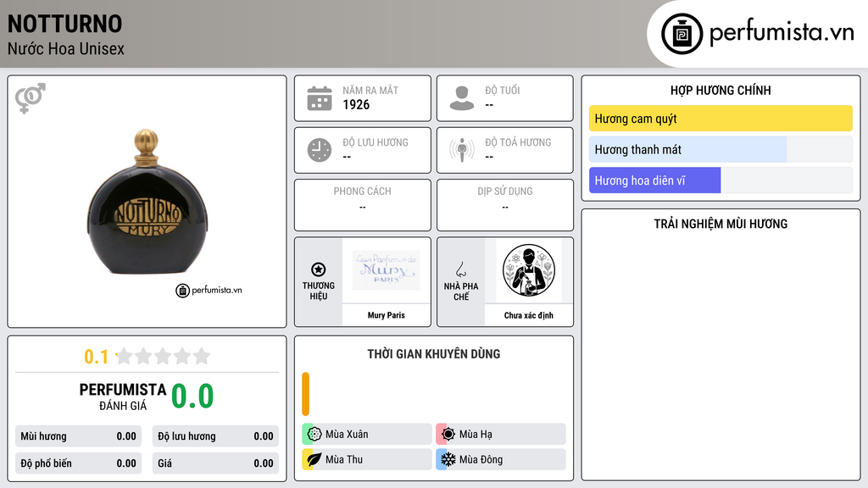This screenshot has height=488, width=868.
Task: Click the Nước Hoa Unisex subtitle
Action: click(x=66, y=48)
